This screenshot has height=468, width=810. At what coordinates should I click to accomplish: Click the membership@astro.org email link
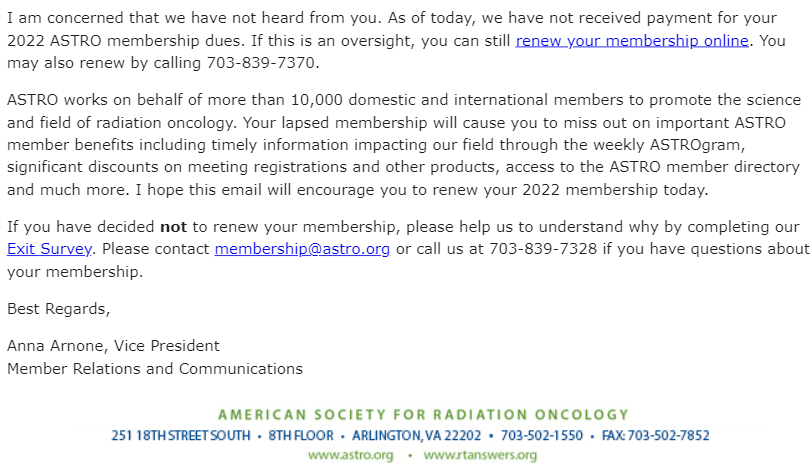pos(302,248)
